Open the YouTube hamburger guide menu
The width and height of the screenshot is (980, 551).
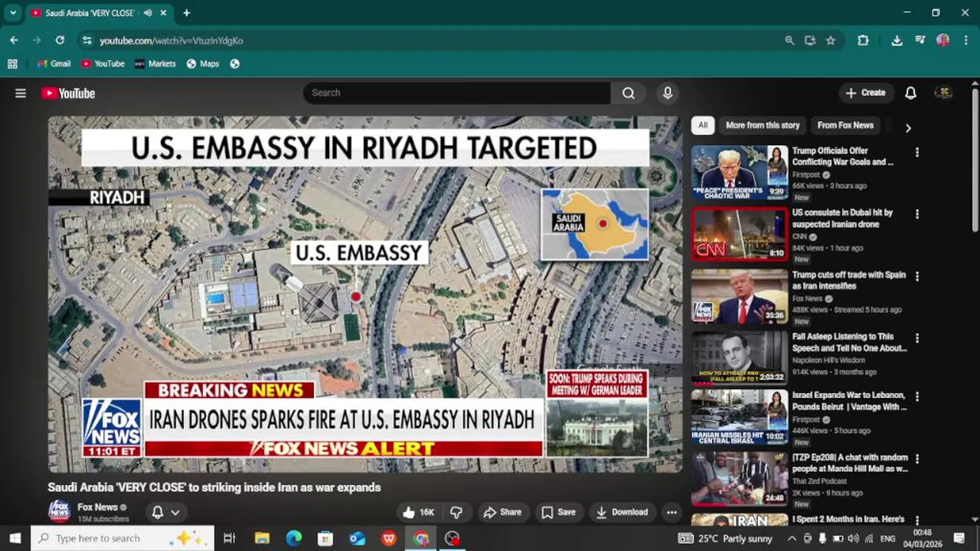click(21, 93)
